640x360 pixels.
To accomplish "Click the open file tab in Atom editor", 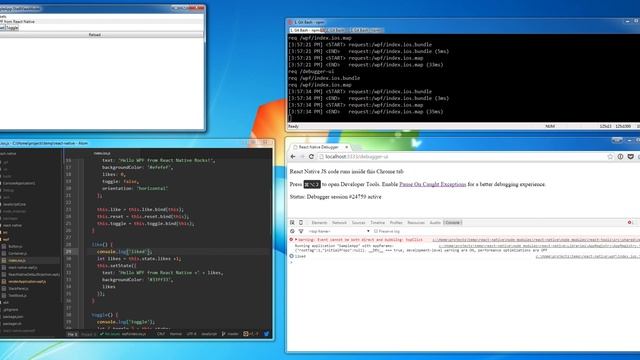I will pos(102,153).
